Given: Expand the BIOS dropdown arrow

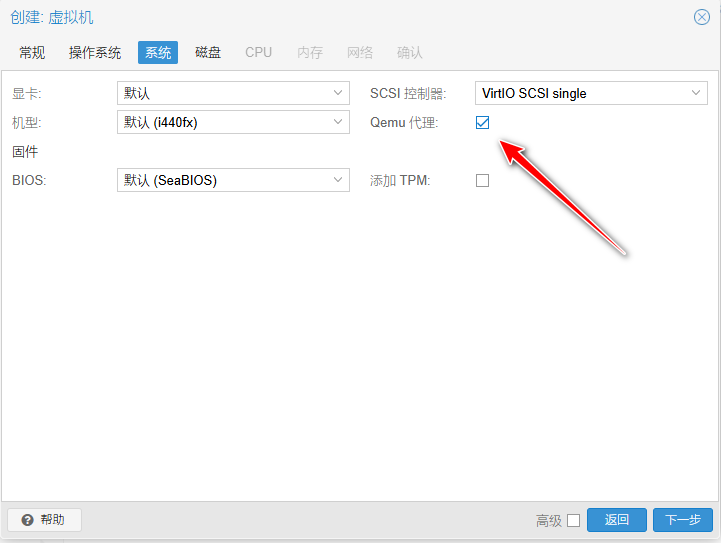Looking at the screenshot, I should (338, 180).
